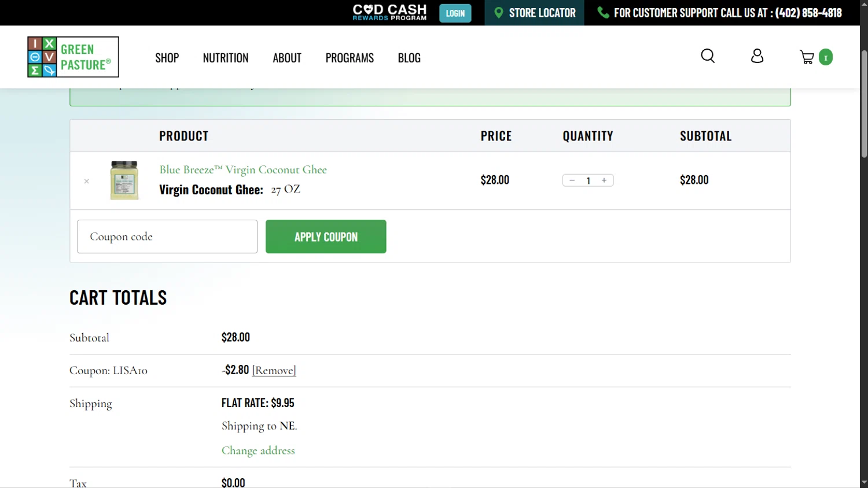Image resolution: width=868 pixels, height=488 pixels.
Task: Open the Blog menu item
Action: point(409,58)
